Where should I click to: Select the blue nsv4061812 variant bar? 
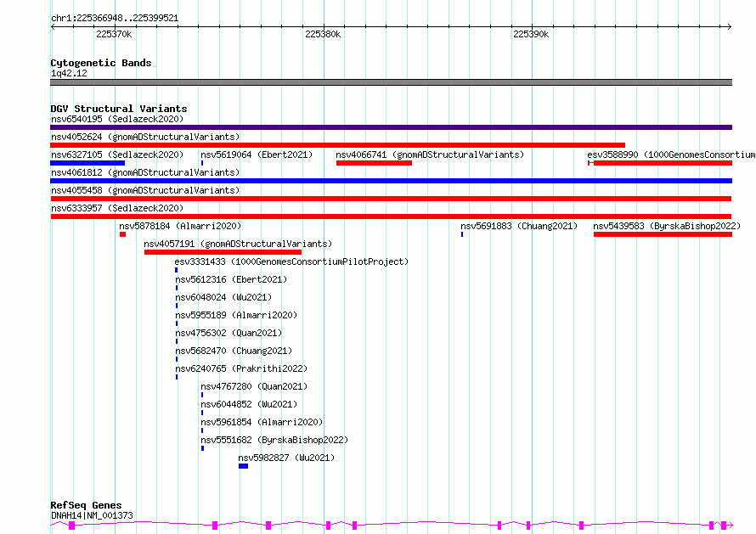(391, 181)
